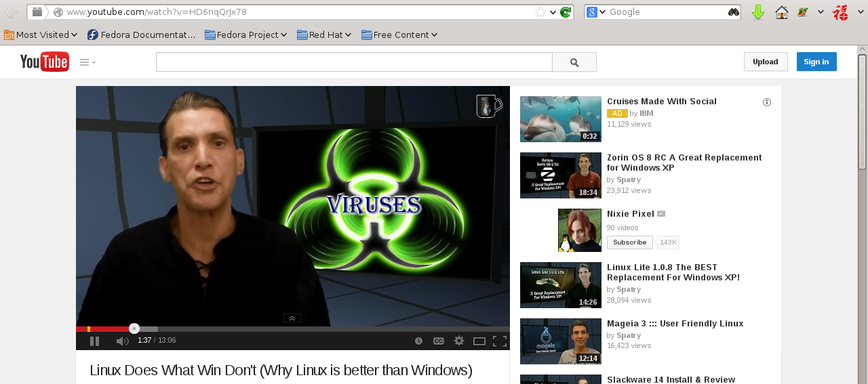Open the Zorin OS 8 RC video title
The image size is (868, 384).
click(x=684, y=163)
